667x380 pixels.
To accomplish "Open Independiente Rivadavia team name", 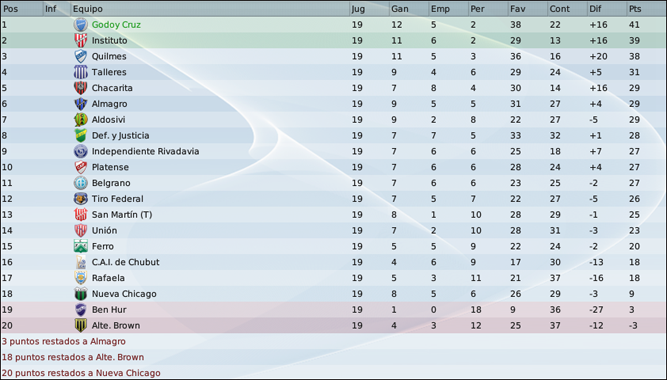I will coord(145,151).
